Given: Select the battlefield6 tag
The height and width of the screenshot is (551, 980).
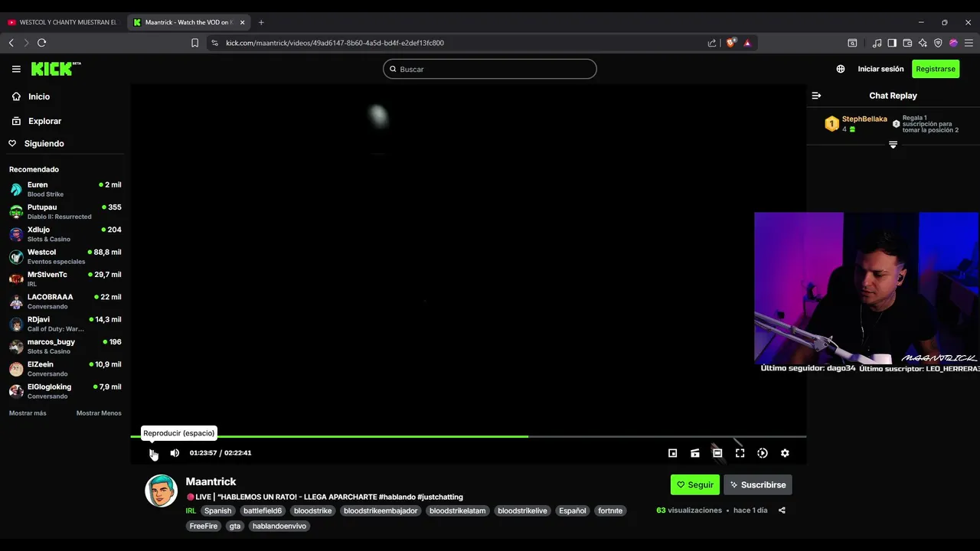Looking at the screenshot, I should tap(263, 510).
